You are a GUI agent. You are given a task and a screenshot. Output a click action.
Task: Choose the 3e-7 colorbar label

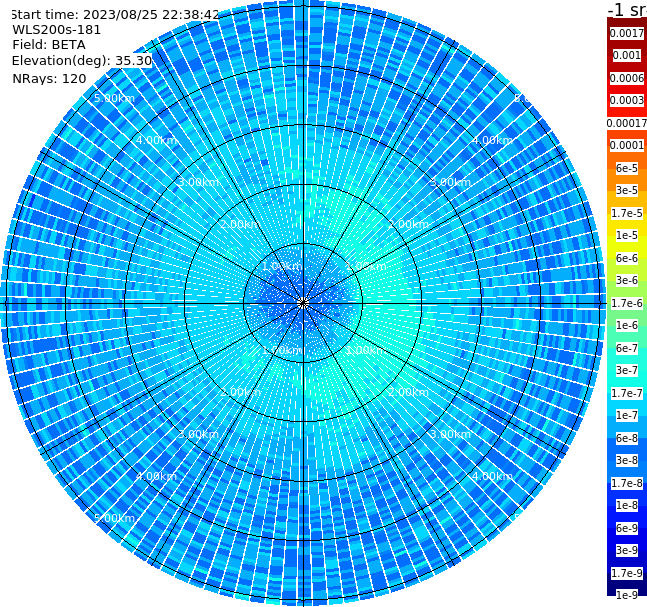[627, 370]
